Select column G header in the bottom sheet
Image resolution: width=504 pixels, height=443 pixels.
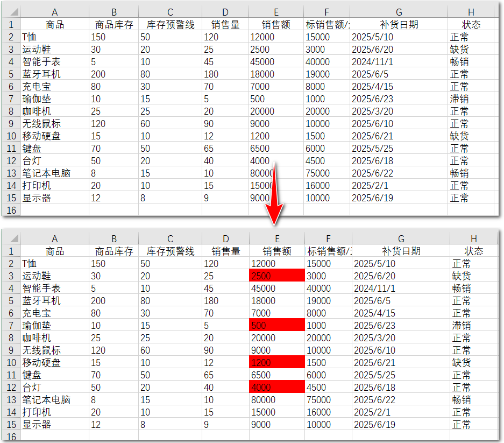tap(401, 238)
